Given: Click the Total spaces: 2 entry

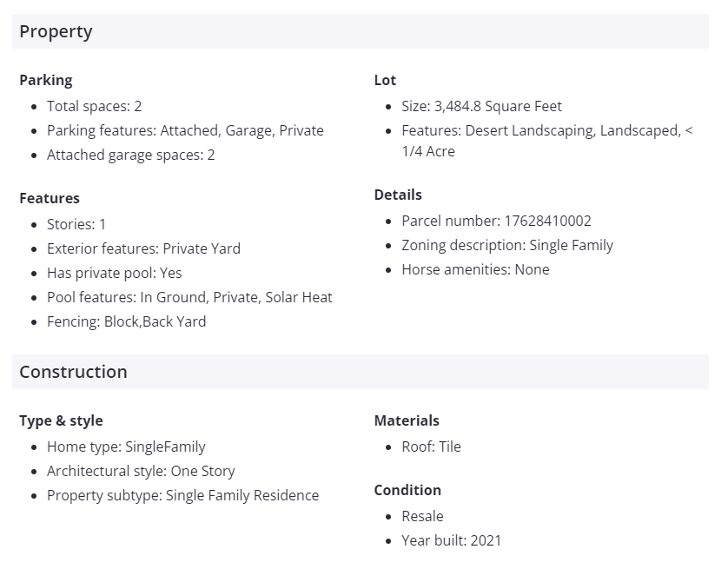Looking at the screenshot, I should (x=94, y=106).
